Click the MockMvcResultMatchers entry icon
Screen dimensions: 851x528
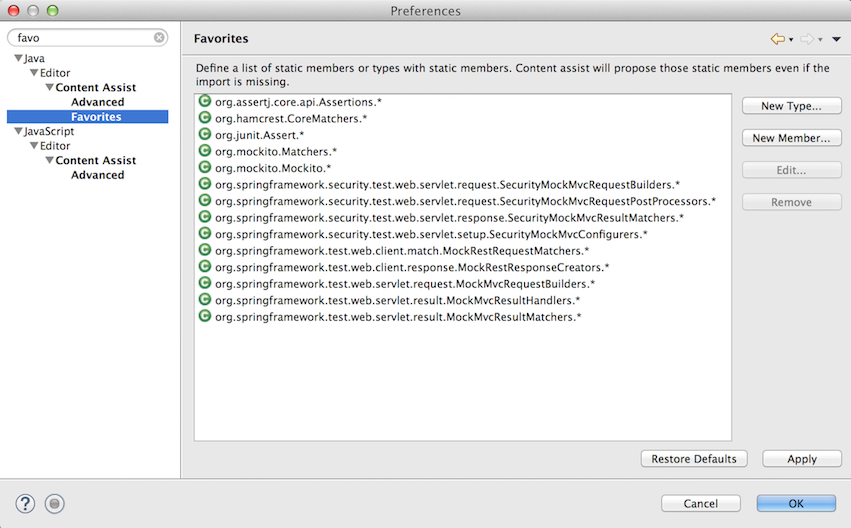pos(205,316)
